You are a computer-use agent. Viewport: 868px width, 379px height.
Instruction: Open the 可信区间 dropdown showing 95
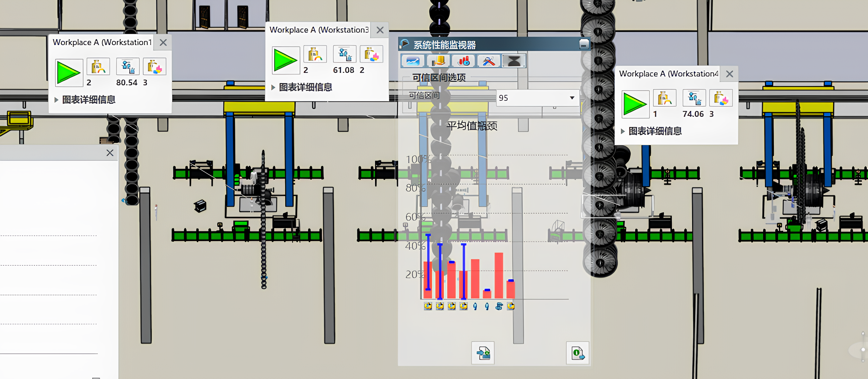tap(571, 98)
